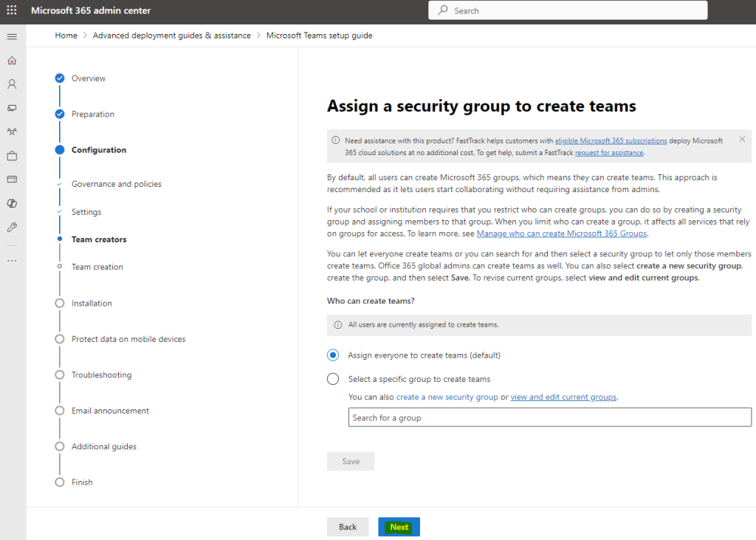The image size is (756, 540).
Task: Click the Save button
Action: (x=351, y=462)
